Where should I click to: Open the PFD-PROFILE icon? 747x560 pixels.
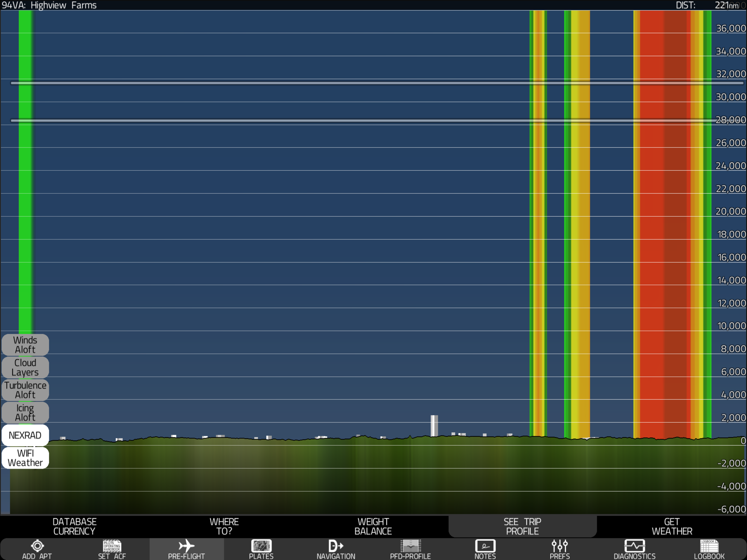tap(410, 546)
